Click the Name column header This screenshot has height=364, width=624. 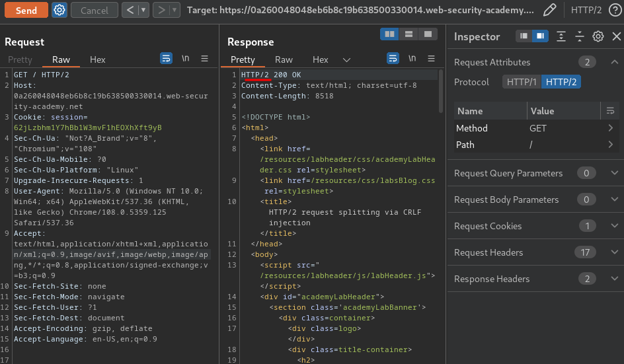(x=490, y=111)
